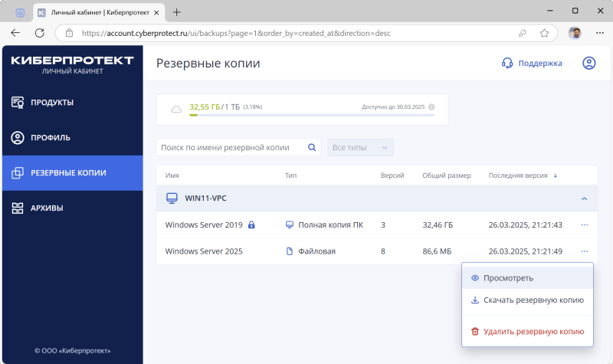Image resolution: width=613 pixels, height=364 pixels.
Task: Click the search magnifier icon
Action: 312,147
